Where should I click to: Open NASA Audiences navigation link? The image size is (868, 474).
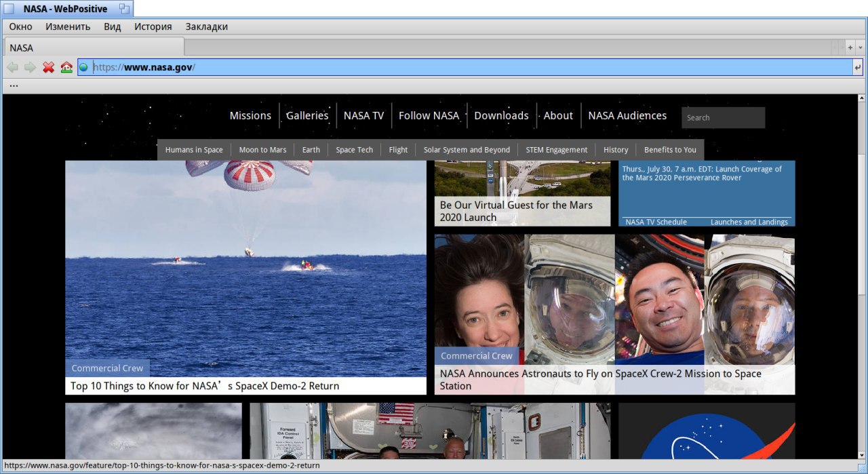[x=627, y=115]
